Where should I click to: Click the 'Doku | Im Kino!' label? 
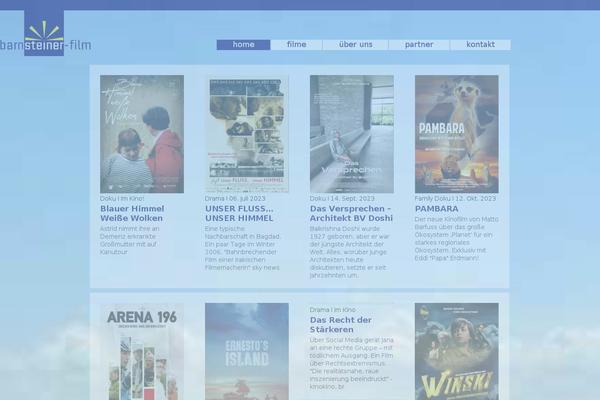[x=122, y=199]
